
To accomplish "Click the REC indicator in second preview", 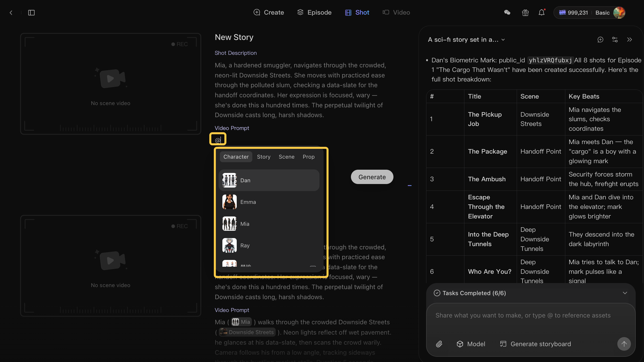I will tap(180, 226).
